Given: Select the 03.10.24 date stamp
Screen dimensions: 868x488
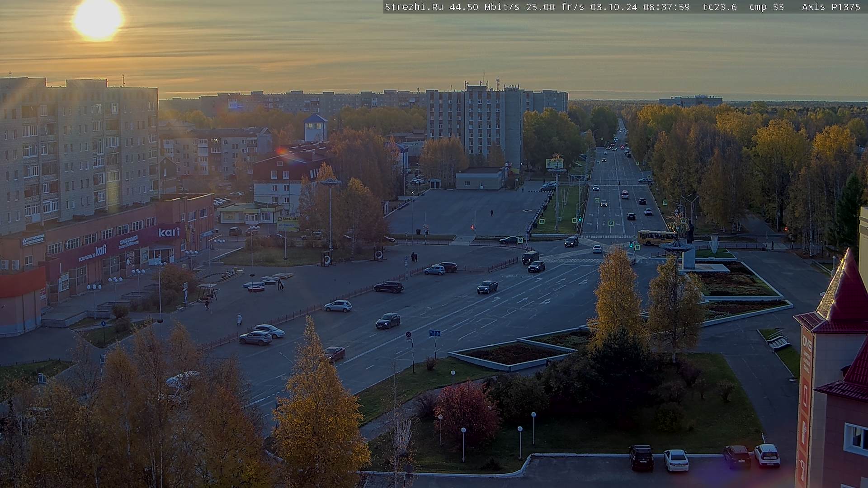Looking at the screenshot, I should pos(614,7).
